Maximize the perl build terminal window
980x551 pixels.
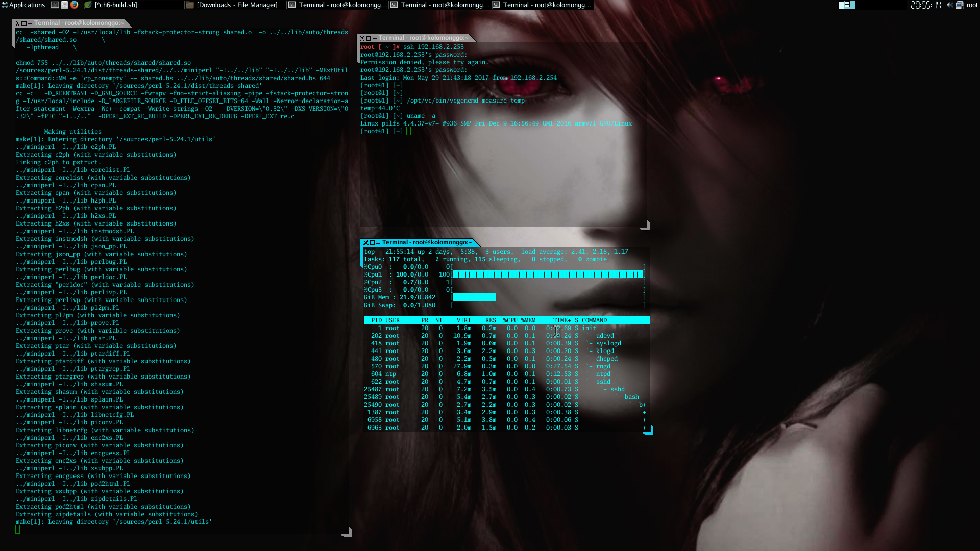point(23,23)
